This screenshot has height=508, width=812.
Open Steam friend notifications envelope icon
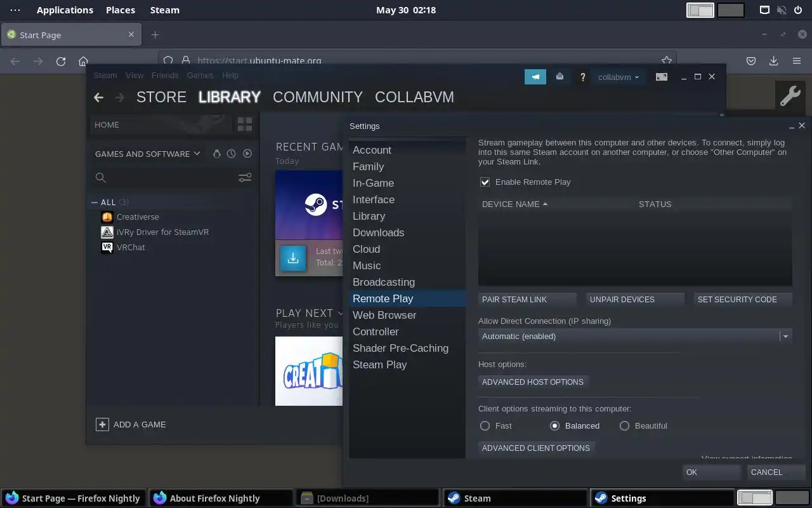coord(560,77)
